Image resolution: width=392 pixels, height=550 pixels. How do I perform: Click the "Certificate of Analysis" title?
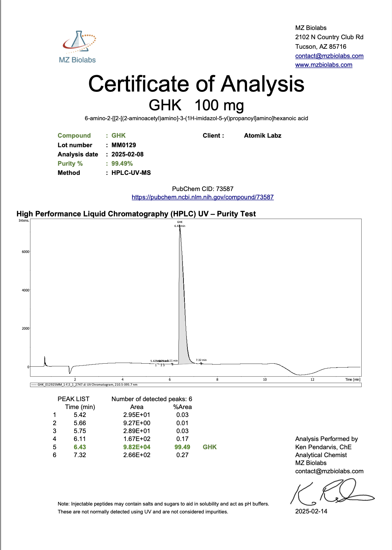(x=196, y=84)
